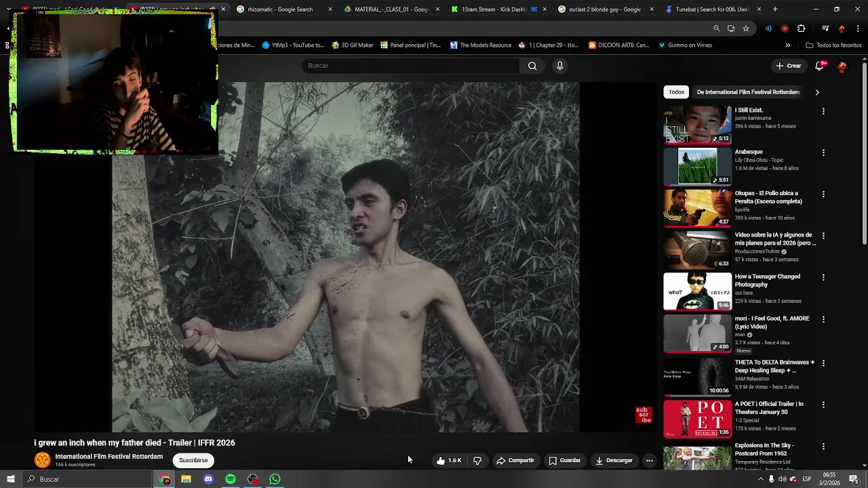Toggle ESP keyboard language indicator
This screenshot has width=868, height=488.
807,479
